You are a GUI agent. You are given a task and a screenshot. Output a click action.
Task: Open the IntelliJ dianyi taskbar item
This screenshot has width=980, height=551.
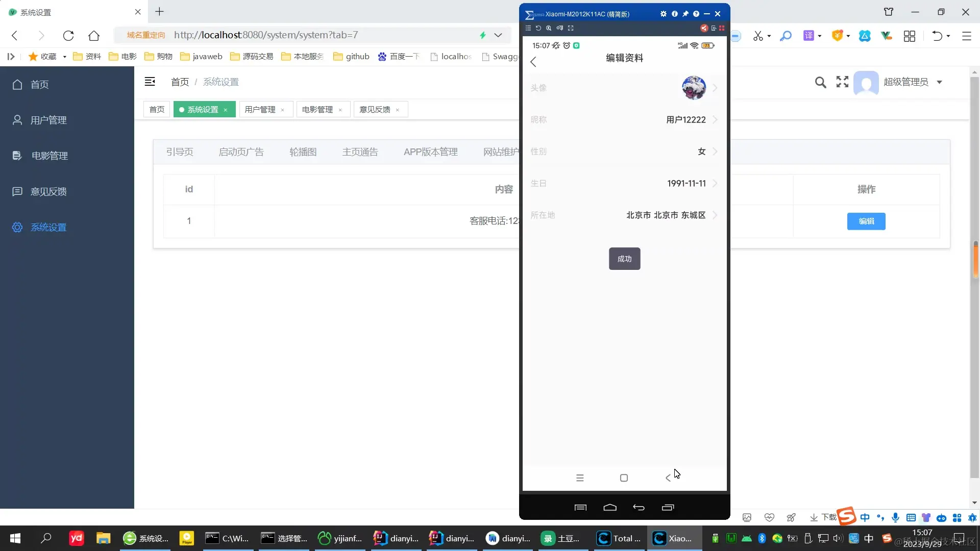tap(396, 538)
